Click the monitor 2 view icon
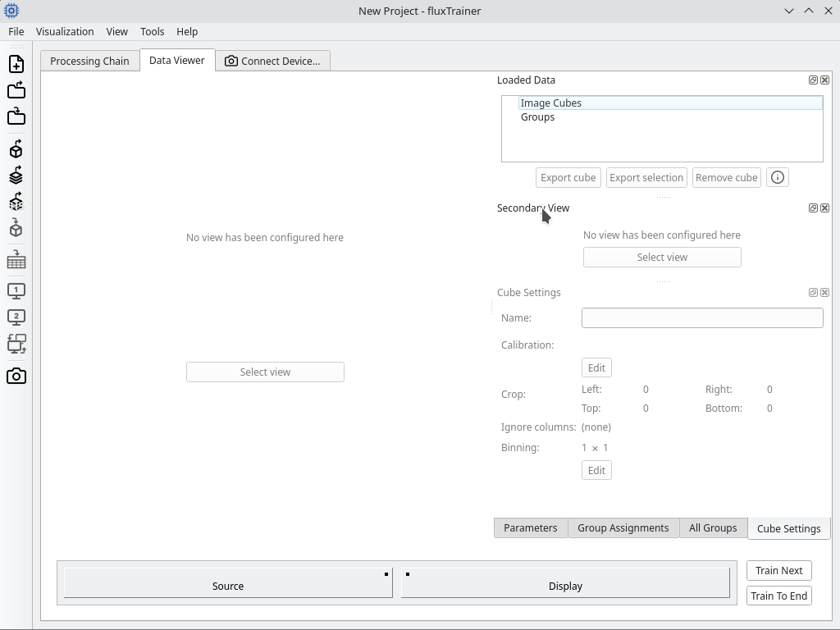840x630 pixels. [16, 317]
